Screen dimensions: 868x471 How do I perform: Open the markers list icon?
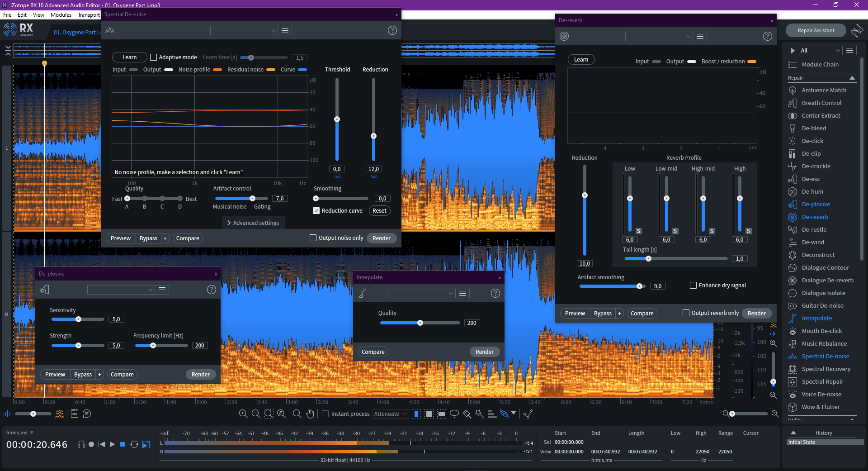75,414
